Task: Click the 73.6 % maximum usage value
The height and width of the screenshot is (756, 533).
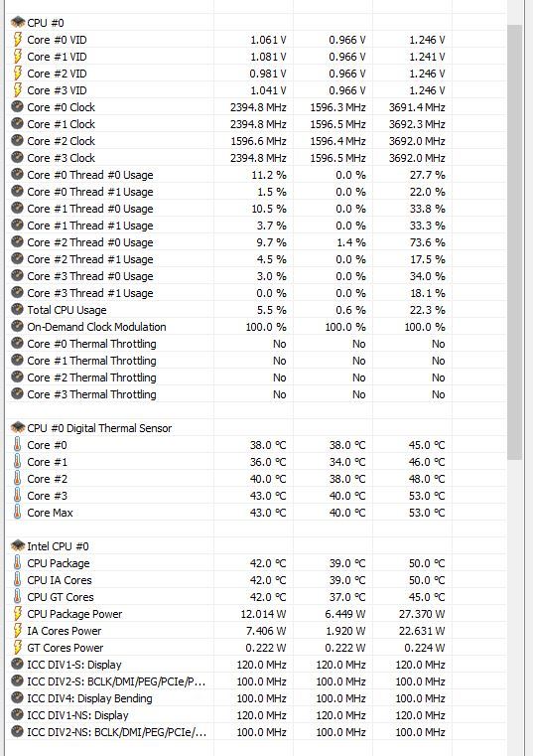Action: [x=427, y=242]
